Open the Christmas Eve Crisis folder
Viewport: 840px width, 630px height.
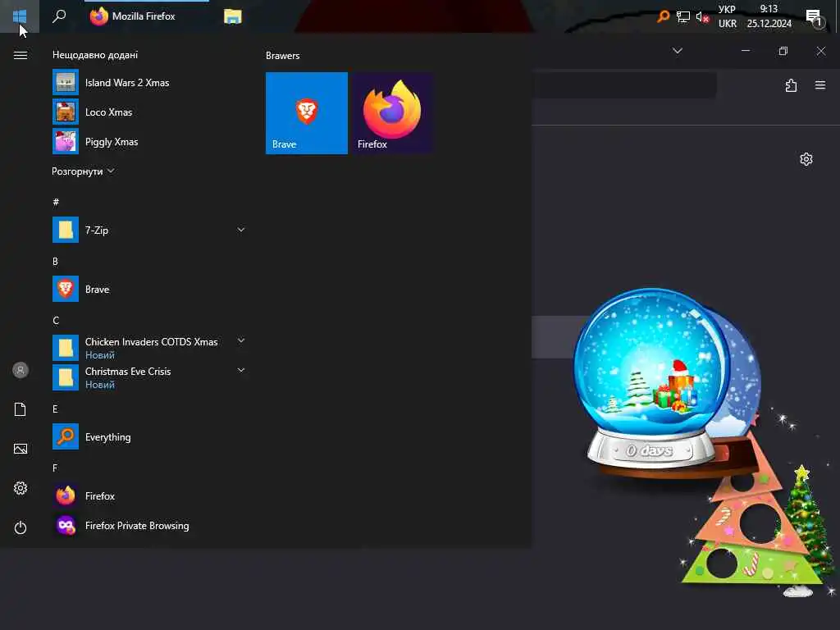click(148, 377)
